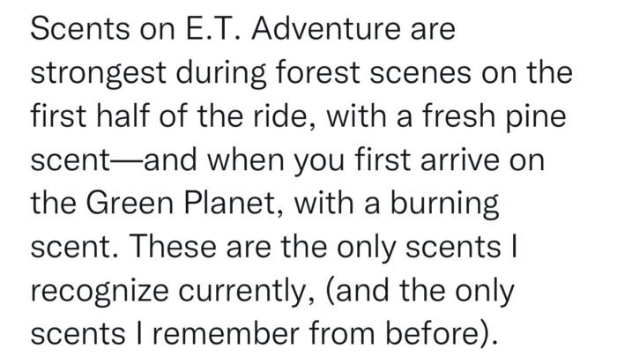The image size is (617, 364).
Task: Select the word "Green"
Action: [x=130, y=204]
